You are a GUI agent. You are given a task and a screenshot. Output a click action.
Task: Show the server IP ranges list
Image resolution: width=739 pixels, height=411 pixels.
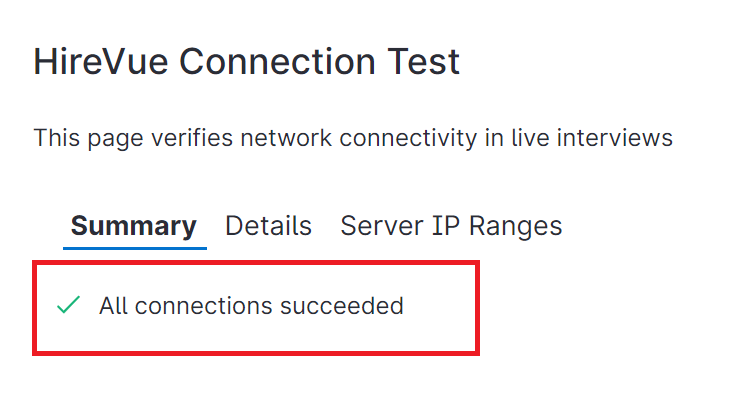tap(451, 226)
